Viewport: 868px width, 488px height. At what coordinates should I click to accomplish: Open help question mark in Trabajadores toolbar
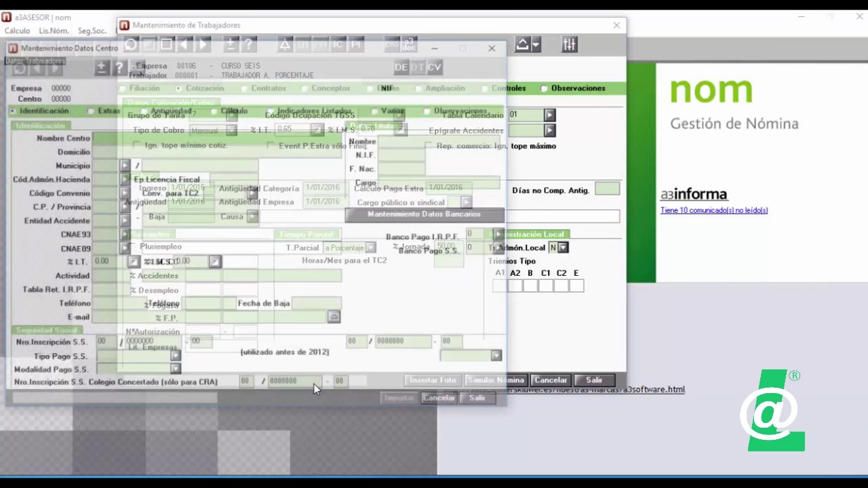248,45
